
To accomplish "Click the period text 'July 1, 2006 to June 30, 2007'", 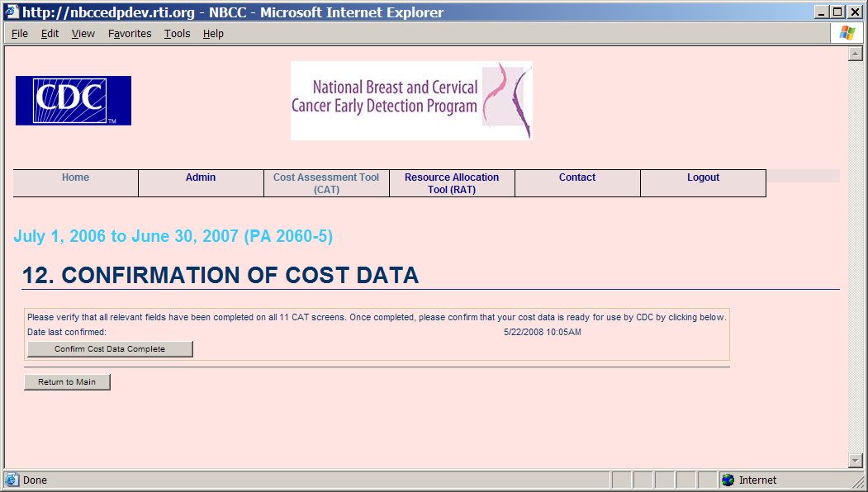I will point(126,236).
